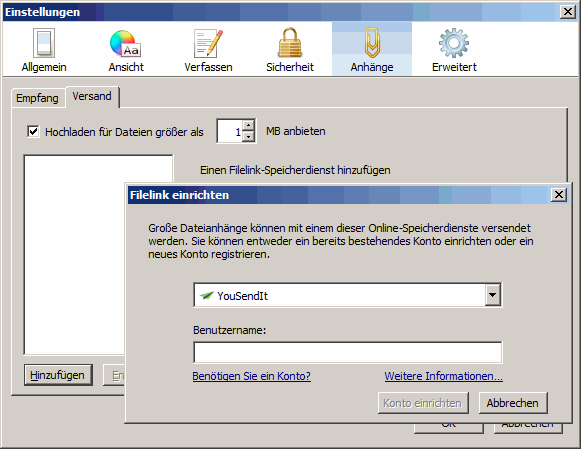Expand the YouSendIt service dropdown arrow

492,295
